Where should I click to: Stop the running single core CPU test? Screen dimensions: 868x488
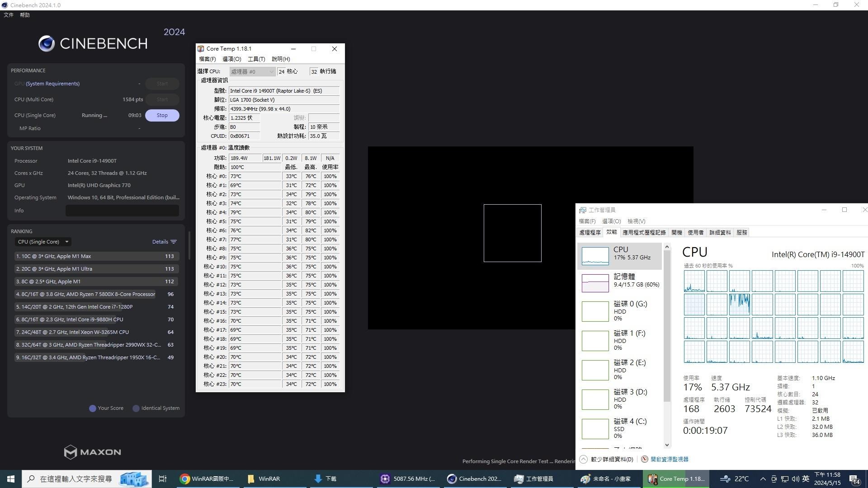click(x=162, y=115)
